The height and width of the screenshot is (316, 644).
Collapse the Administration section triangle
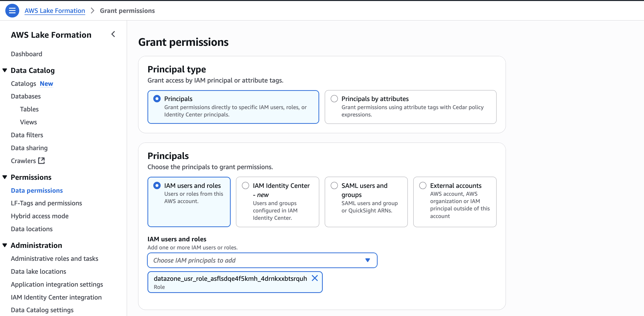pos(5,245)
